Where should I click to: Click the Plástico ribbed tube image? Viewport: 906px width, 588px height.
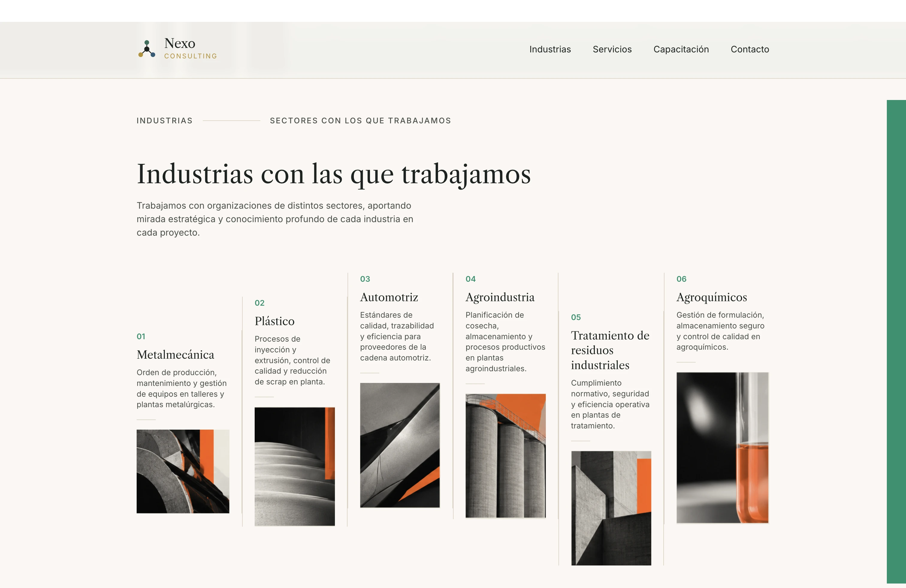(x=295, y=466)
